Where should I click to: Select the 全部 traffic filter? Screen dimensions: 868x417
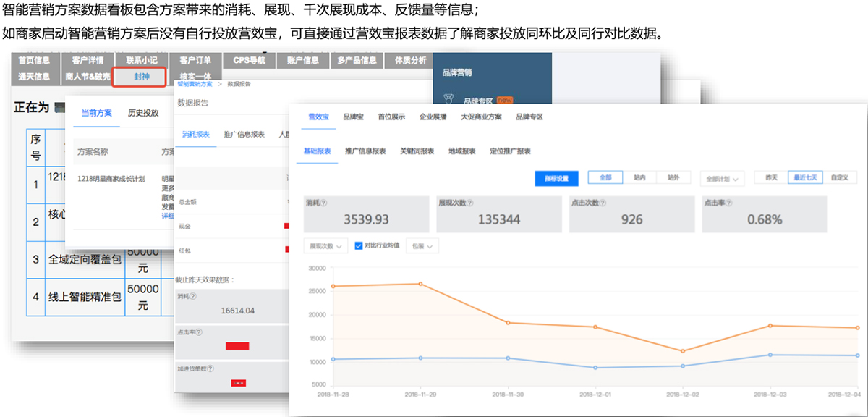tap(605, 177)
